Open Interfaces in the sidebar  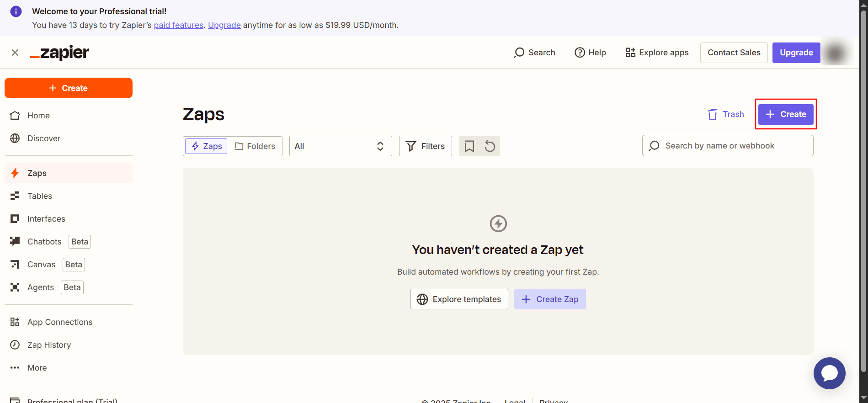coord(69,219)
